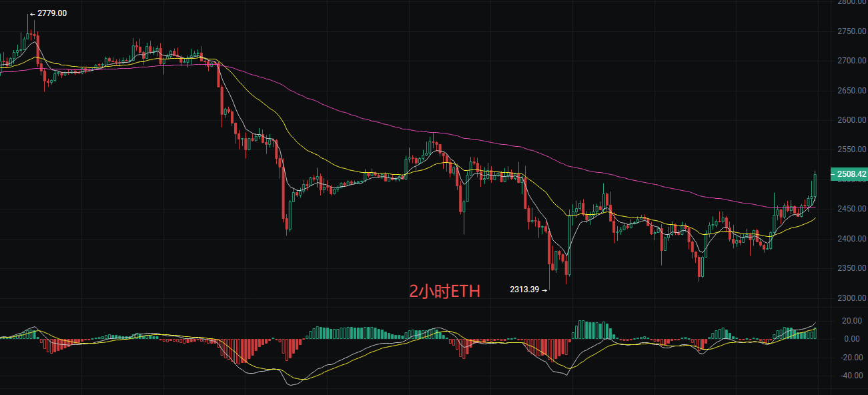Select the 2750.00 price axis label
This screenshot has height=395, width=868.
click(851, 31)
